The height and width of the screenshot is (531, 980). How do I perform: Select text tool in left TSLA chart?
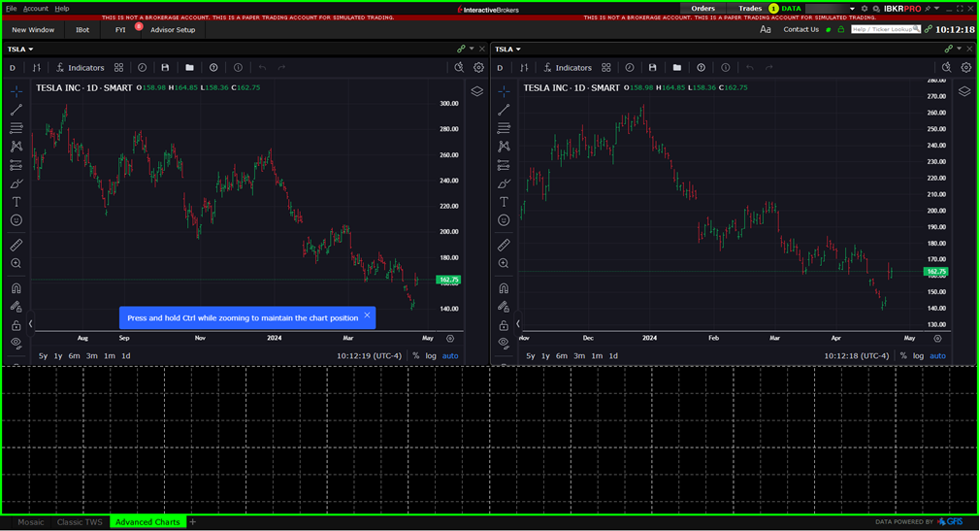tap(16, 201)
